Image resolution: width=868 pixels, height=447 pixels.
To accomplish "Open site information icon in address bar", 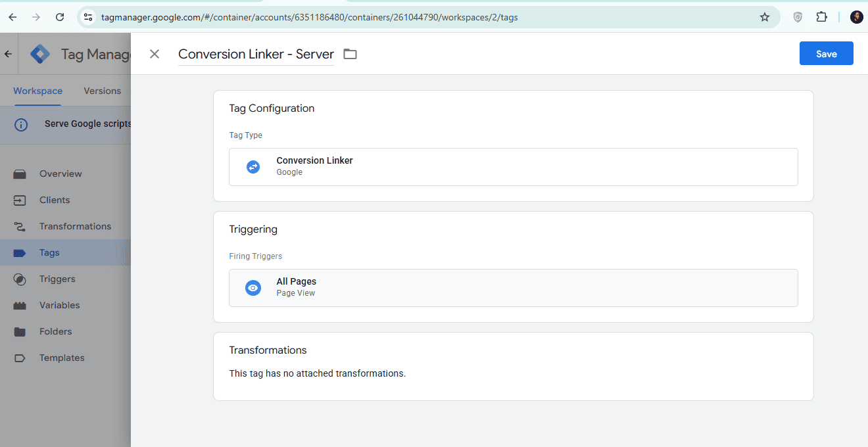I will click(88, 17).
